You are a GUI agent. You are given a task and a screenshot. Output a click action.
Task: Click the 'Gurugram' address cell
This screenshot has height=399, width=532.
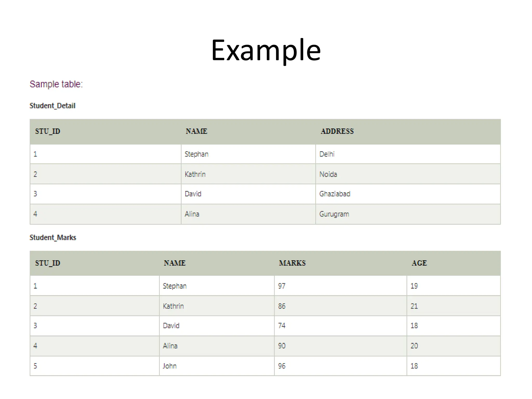[x=334, y=214]
